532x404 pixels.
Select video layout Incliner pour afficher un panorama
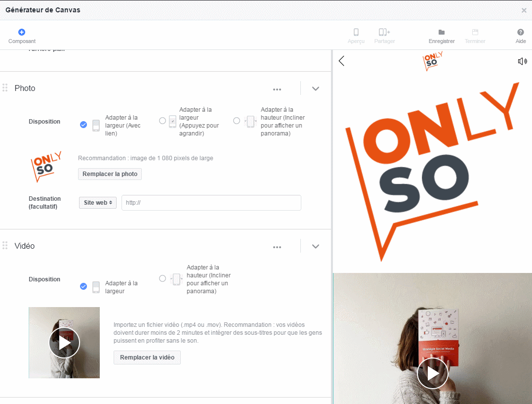pyautogui.click(x=163, y=278)
